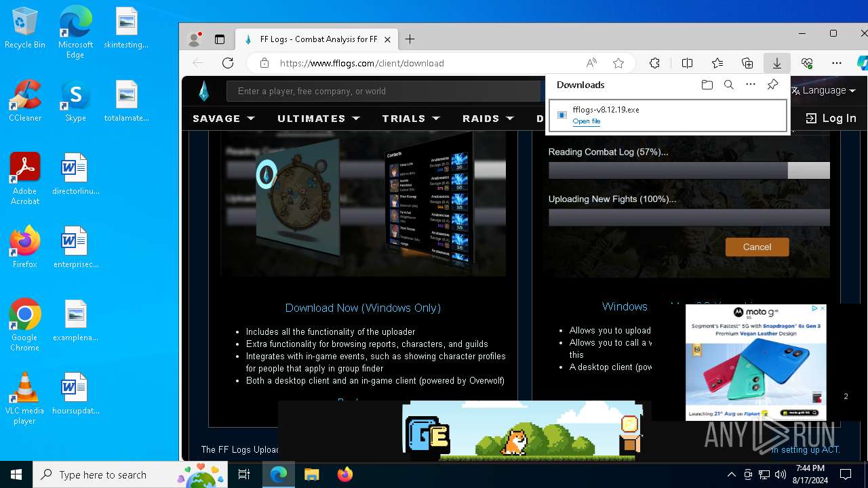
Task: Open more options in Downloads panel
Action: [x=751, y=85]
